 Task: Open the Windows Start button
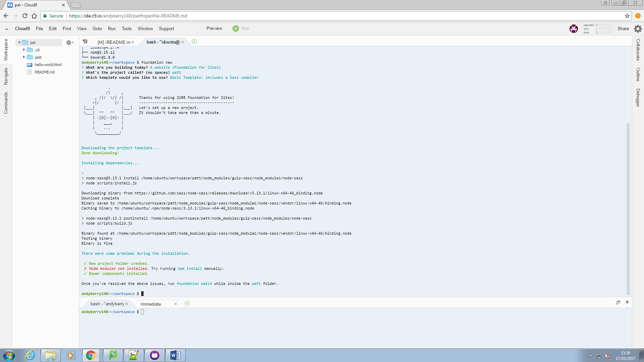(x=9, y=356)
